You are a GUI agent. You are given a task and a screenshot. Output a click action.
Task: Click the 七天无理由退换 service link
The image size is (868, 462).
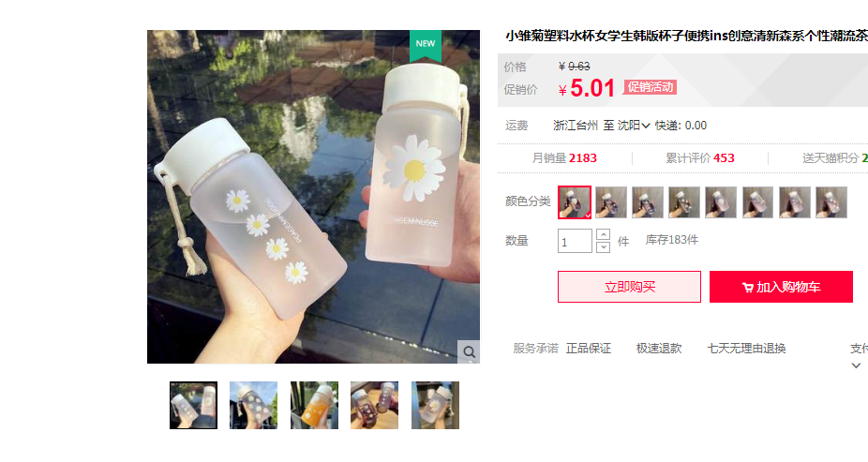click(x=746, y=349)
